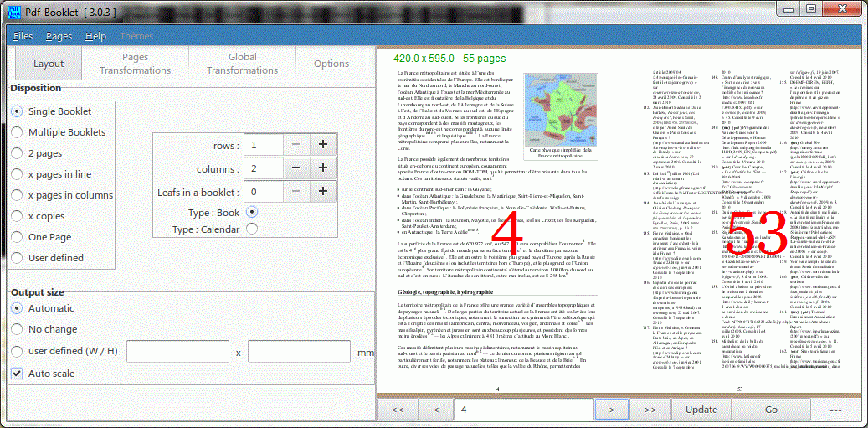Open the Options tab
This screenshot has width=868, height=428.
[331, 64]
